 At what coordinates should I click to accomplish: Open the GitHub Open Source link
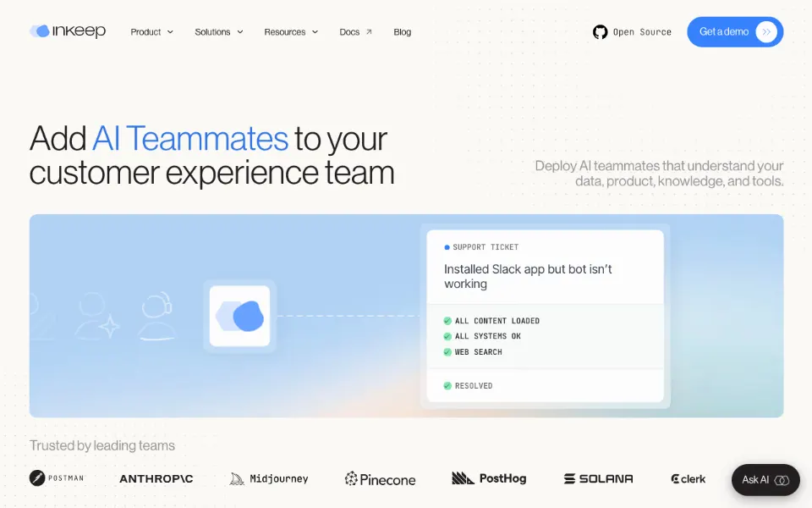pos(632,32)
